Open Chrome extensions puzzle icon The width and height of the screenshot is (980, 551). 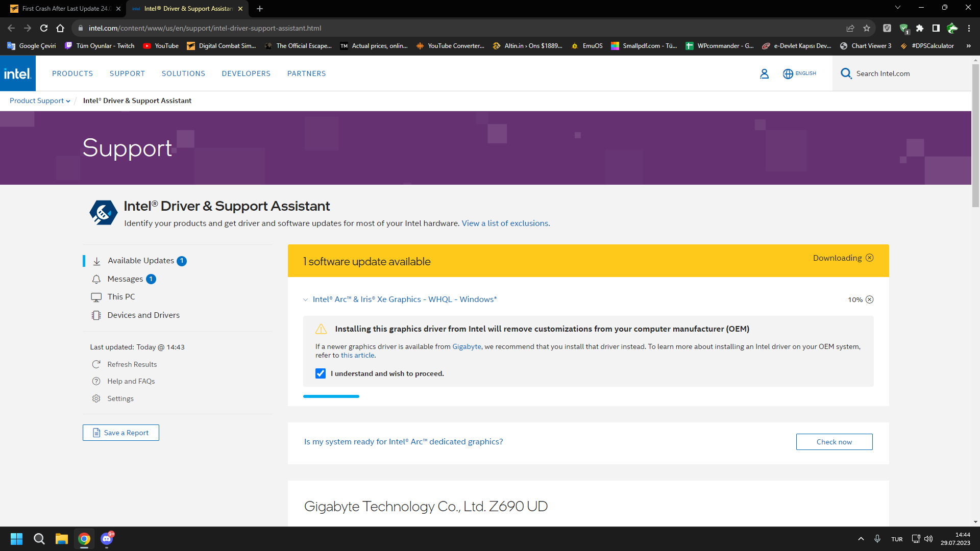click(920, 28)
